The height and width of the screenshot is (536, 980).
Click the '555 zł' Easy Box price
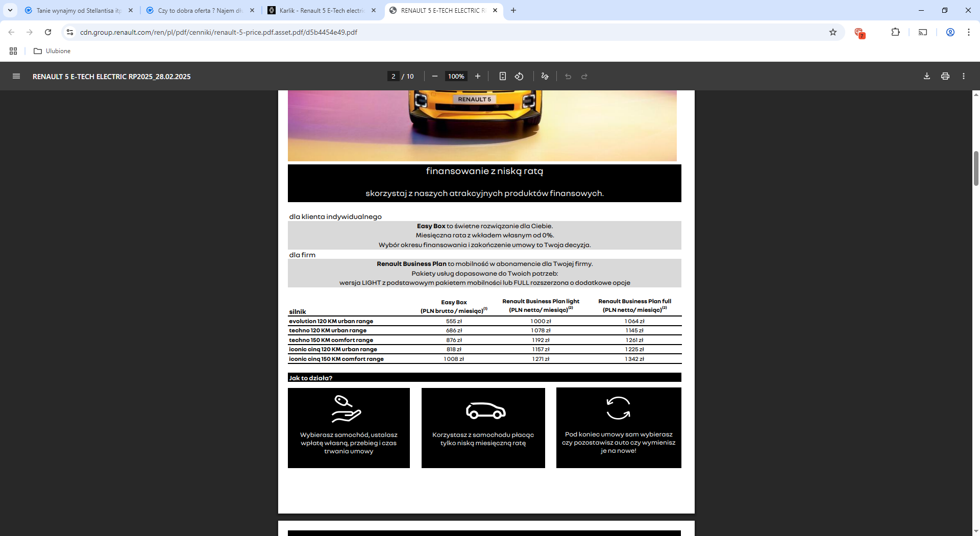click(454, 321)
